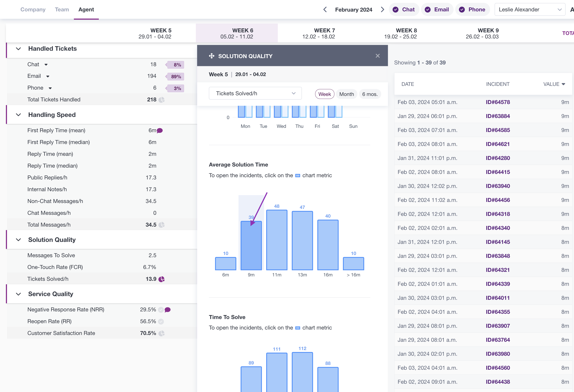Click comment bubble beside First Reply Time (mean)
574x392 pixels.
pos(160,130)
